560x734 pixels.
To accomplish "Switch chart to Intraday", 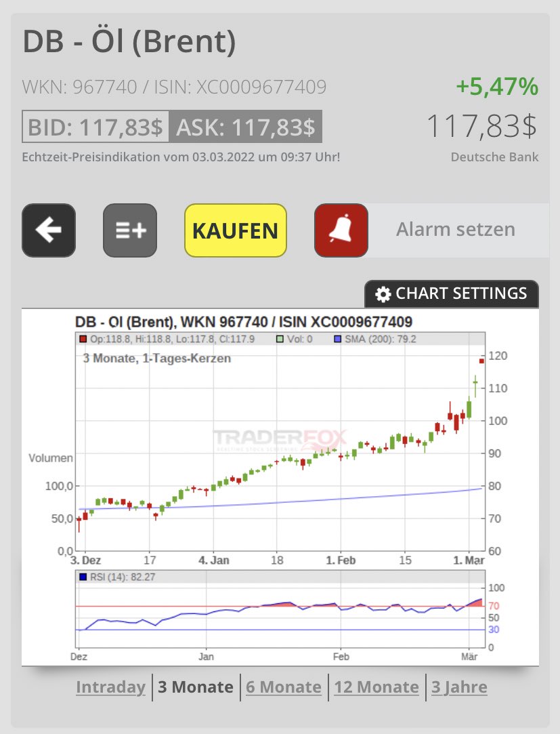I will pyautogui.click(x=111, y=687).
